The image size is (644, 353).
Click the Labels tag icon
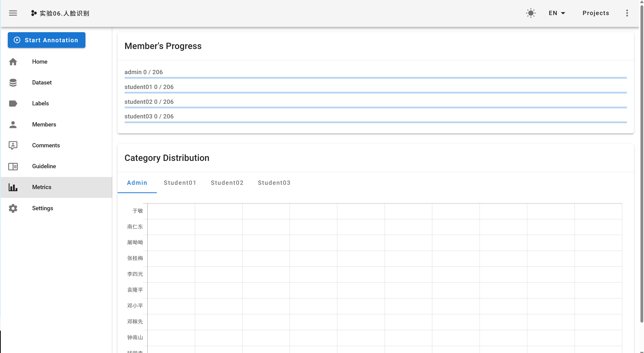point(13,103)
